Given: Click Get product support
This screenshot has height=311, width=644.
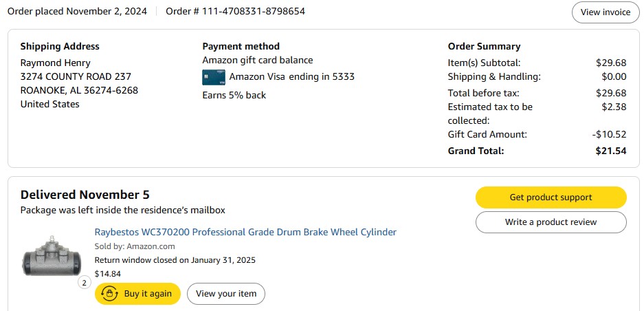Looking at the screenshot, I should pyautogui.click(x=551, y=197).
